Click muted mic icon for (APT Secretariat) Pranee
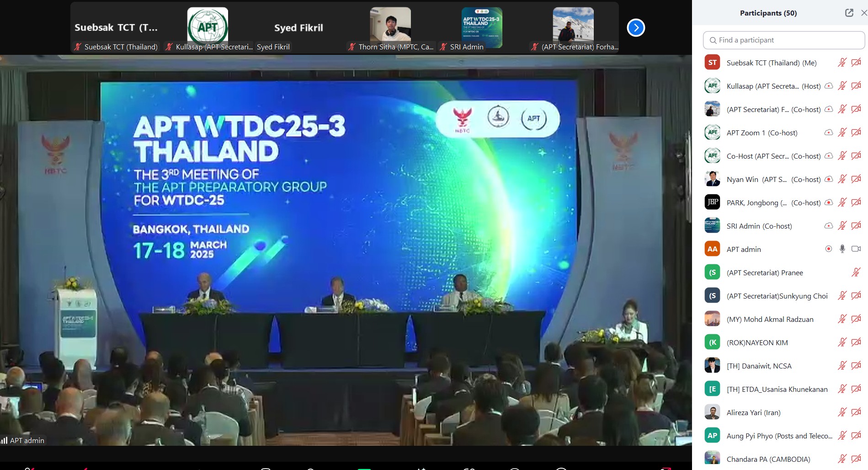This screenshot has width=868, height=470. pos(856,272)
